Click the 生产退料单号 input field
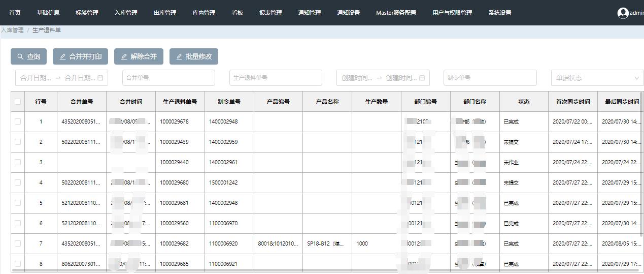The width and height of the screenshot is (644, 274). click(x=276, y=78)
